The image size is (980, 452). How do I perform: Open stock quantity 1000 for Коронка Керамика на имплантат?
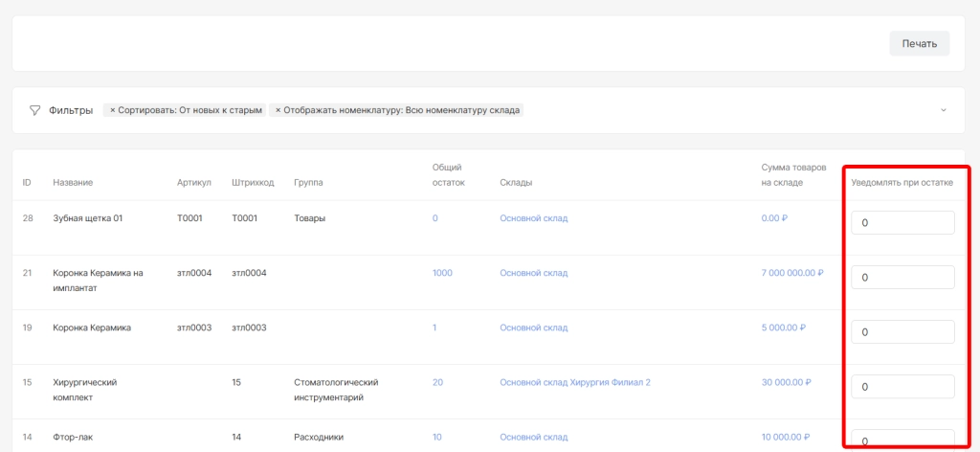(x=442, y=273)
